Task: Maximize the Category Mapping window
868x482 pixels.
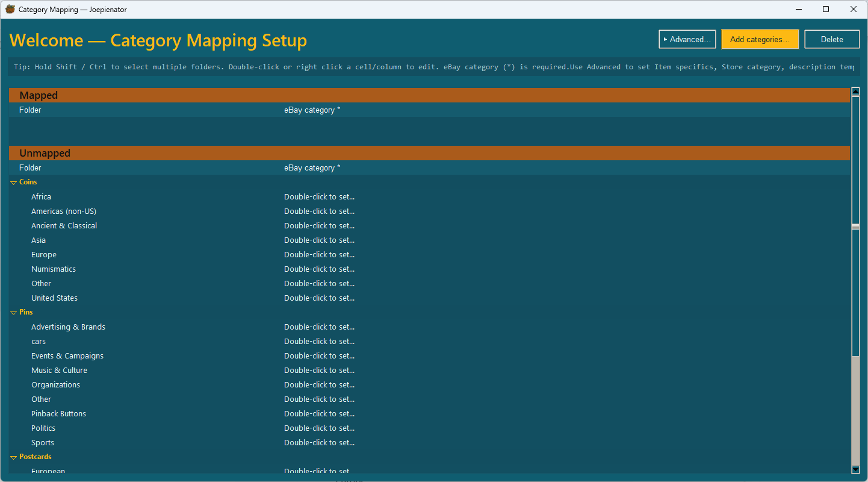Action: (826, 10)
